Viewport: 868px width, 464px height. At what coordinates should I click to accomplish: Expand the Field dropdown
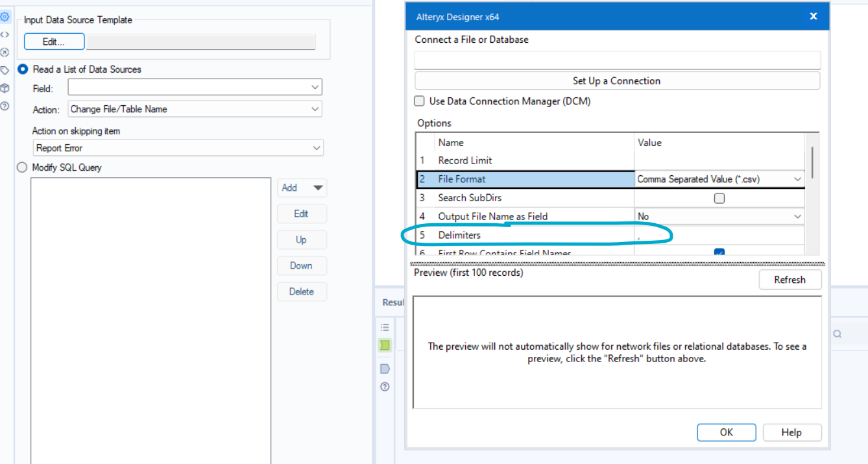pyautogui.click(x=315, y=87)
